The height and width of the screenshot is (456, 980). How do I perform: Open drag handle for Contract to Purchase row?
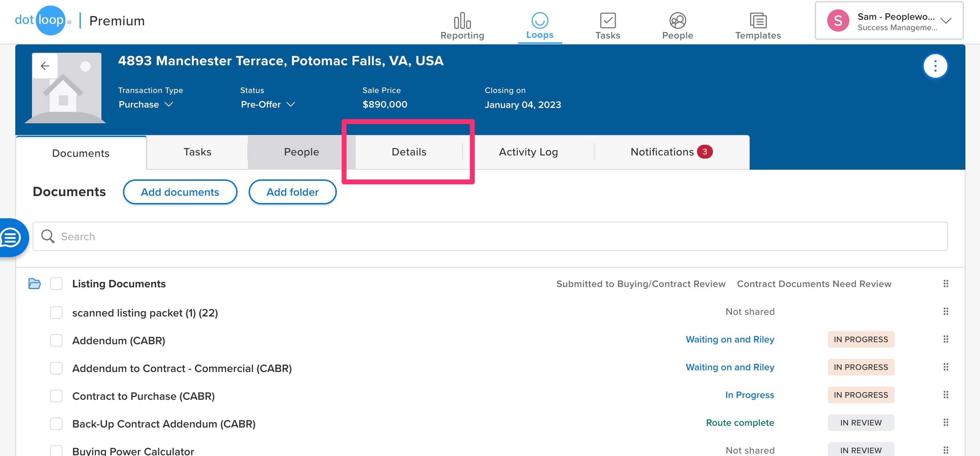946,395
